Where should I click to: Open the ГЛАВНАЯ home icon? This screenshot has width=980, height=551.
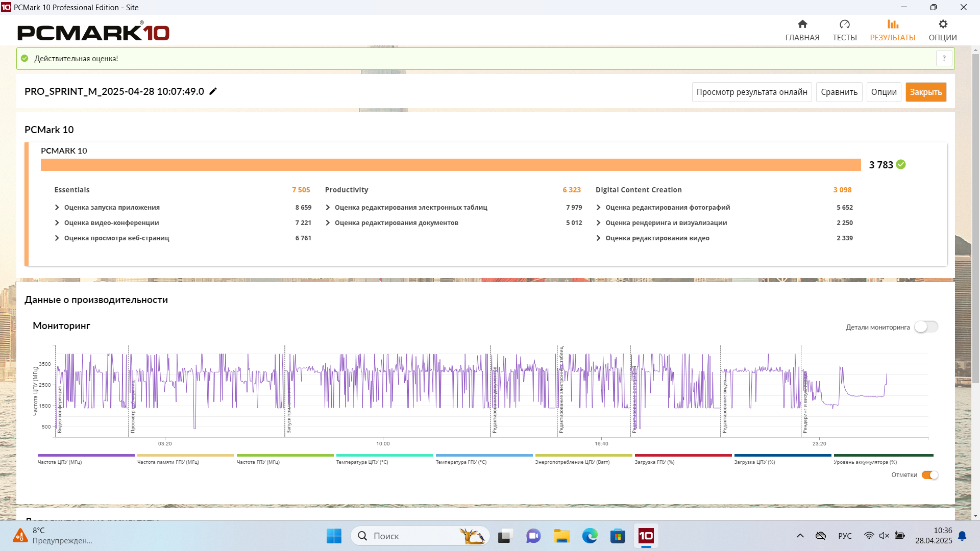click(802, 24)
